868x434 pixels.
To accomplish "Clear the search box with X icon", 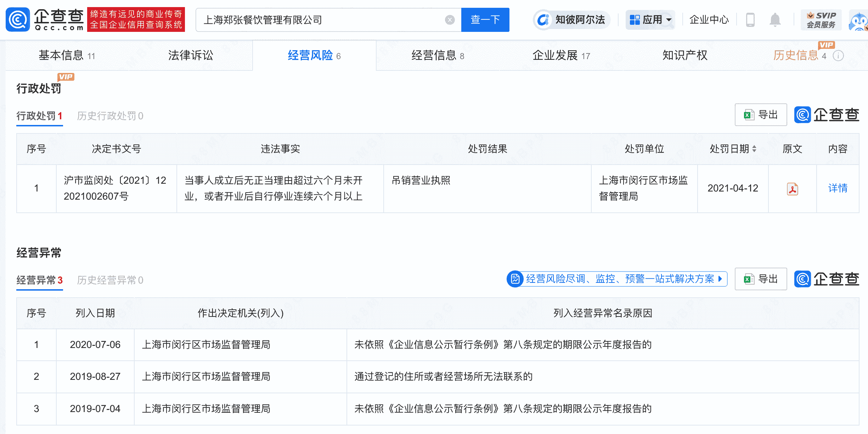I will (450, 20).
